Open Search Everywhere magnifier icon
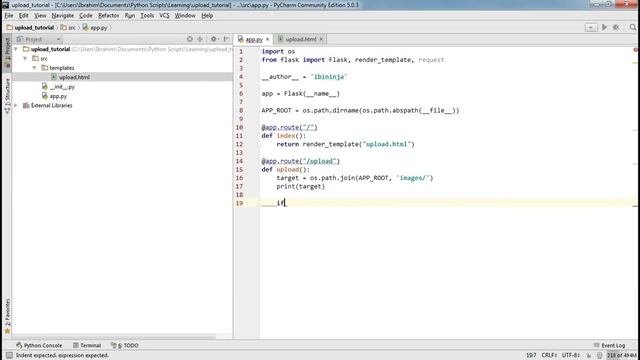This screenshot has width=640, height=360. tap(633, 27)
